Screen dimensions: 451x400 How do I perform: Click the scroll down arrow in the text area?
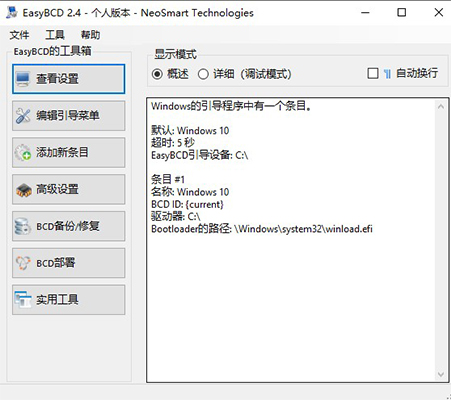(441, 374)
